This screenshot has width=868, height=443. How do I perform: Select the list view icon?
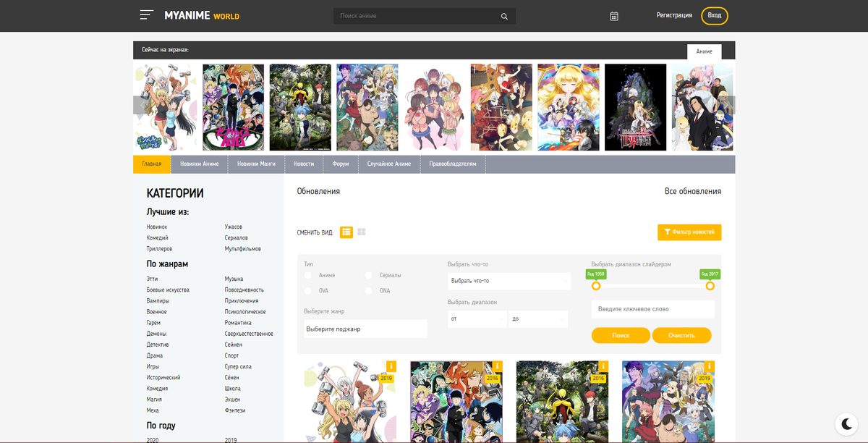[x=346, y=232]
